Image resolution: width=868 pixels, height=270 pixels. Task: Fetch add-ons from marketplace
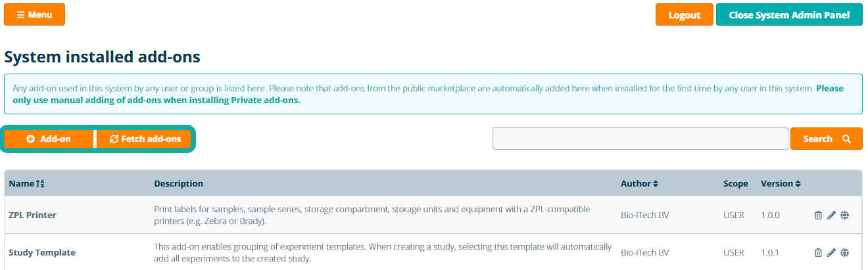(x=145, y=139)
